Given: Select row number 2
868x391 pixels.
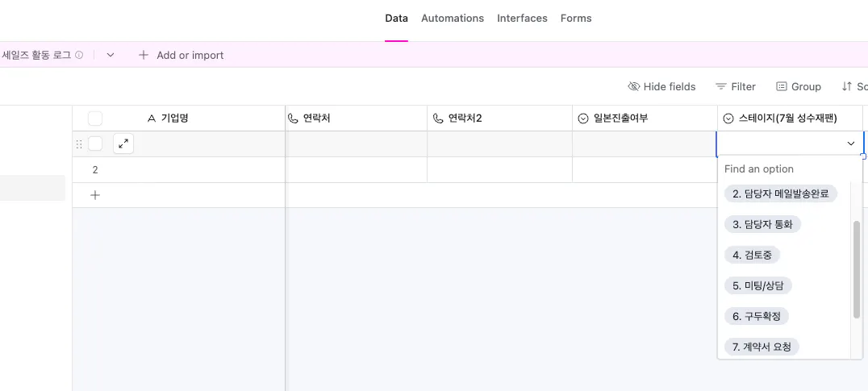Looking at the screenshot, I should (95, 170).
